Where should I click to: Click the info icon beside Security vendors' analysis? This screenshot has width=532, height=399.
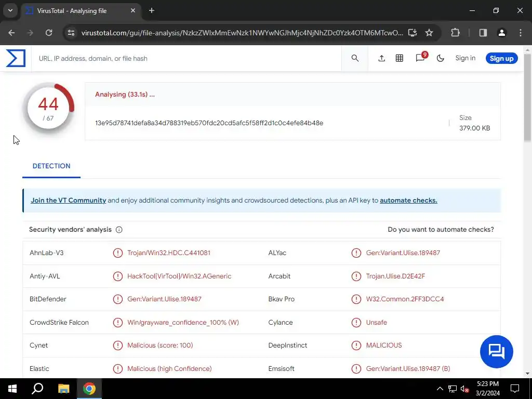tap(119, 230)
